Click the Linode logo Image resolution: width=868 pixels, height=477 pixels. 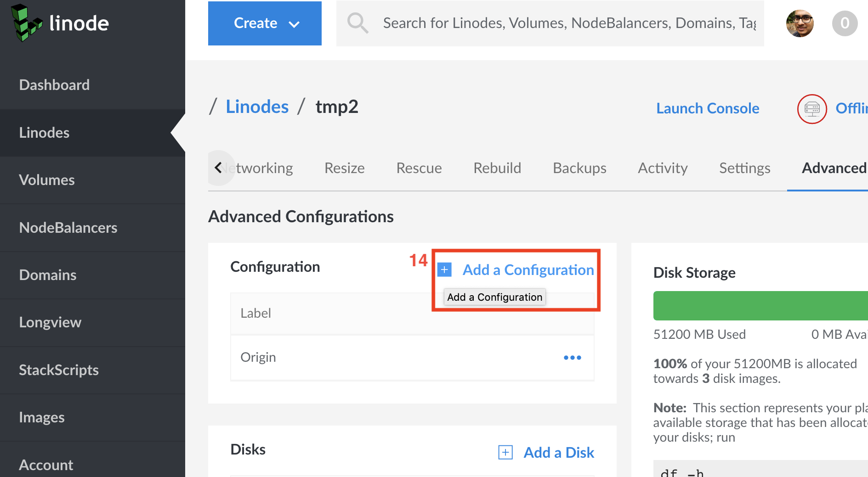(60, 23)
